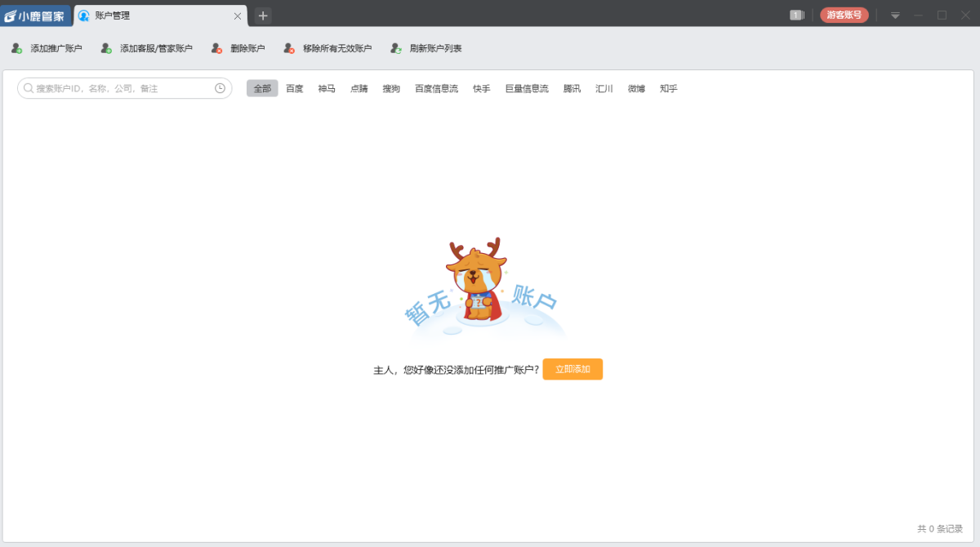Screen dimensions: 980x547
Task: Open the title bar dropdown menu arrow
Action: click(895, 16)
